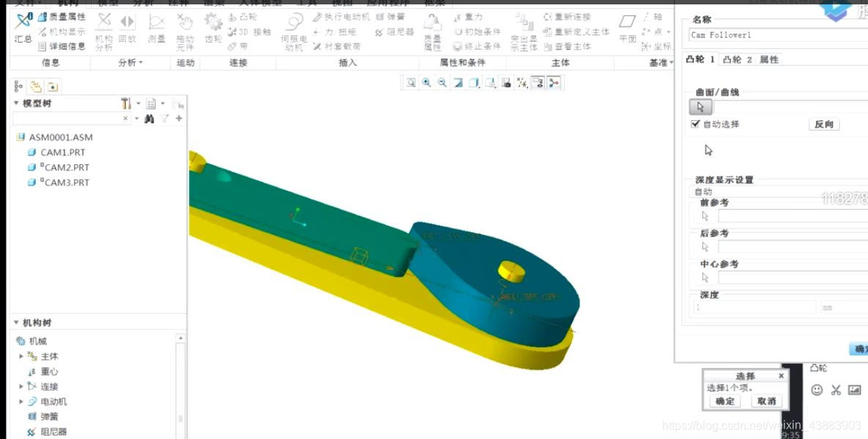Expand the 电动机 motors tree node

21,402
